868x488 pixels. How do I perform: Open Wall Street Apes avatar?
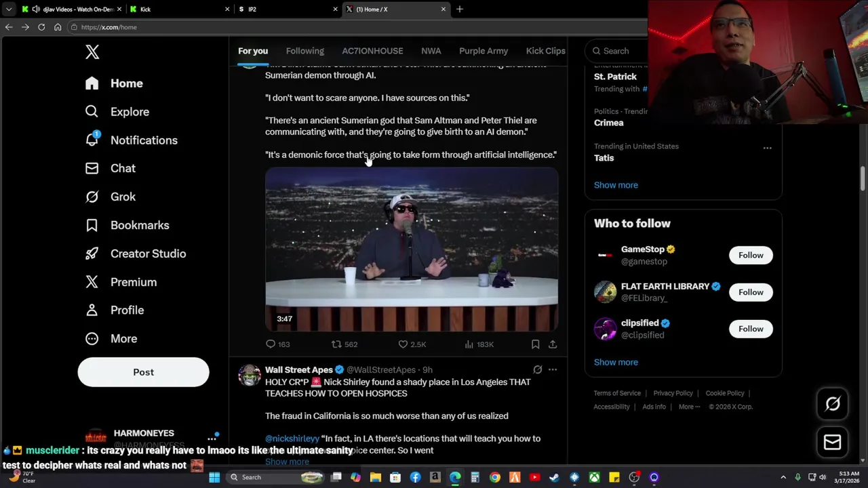(x=250, y=375)
